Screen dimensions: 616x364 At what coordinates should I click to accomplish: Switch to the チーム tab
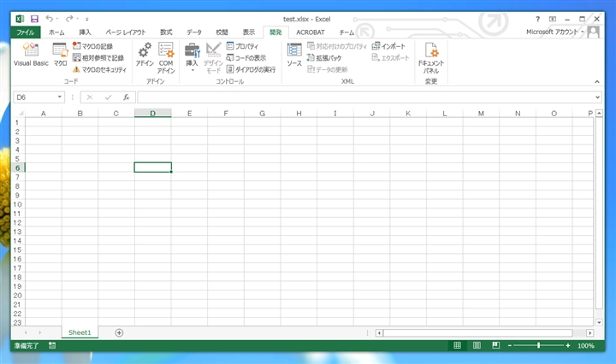pyautogui.click(x=346, y=32)
